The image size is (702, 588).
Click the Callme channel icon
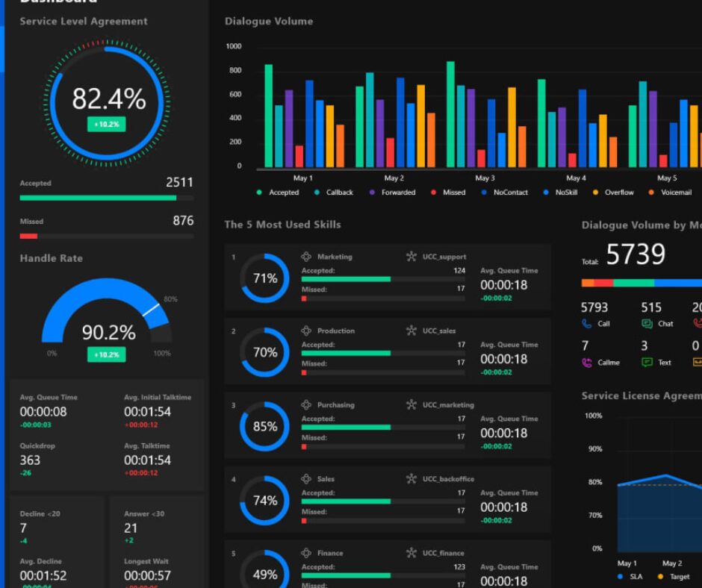click(x=586, y=363)
